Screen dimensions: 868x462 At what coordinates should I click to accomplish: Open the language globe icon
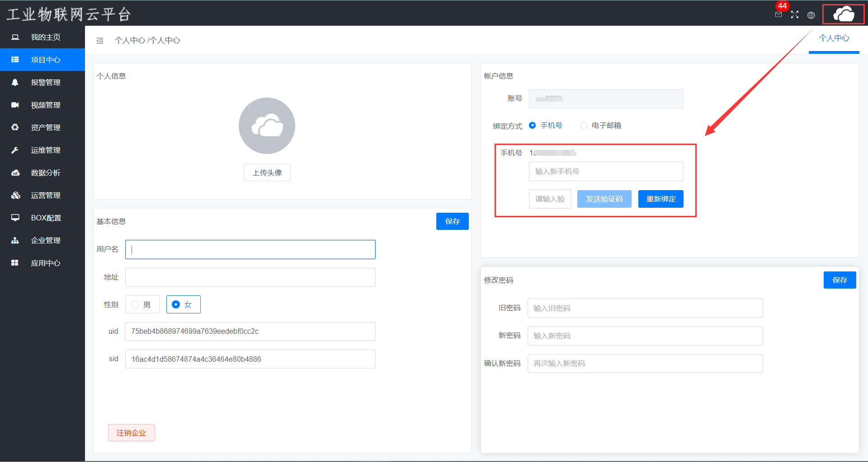[811, 15]
